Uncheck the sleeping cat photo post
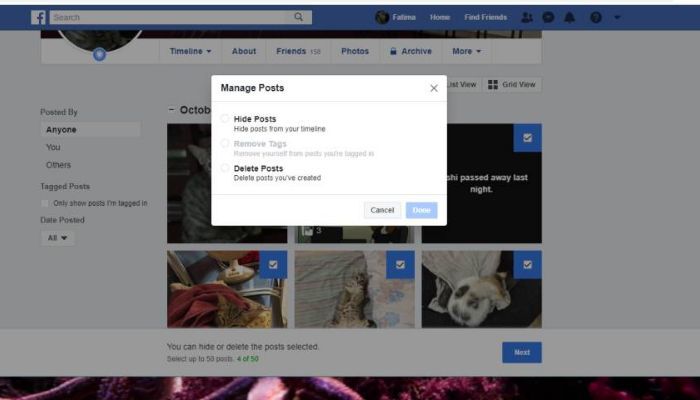The height and width of the screenshot is (400, 700). tap(400, 264)
